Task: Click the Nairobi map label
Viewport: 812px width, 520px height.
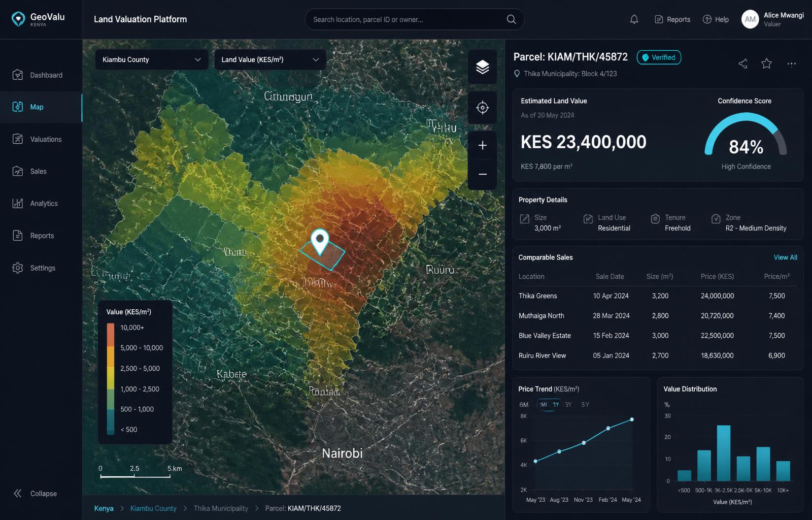Action: point(342,453)
